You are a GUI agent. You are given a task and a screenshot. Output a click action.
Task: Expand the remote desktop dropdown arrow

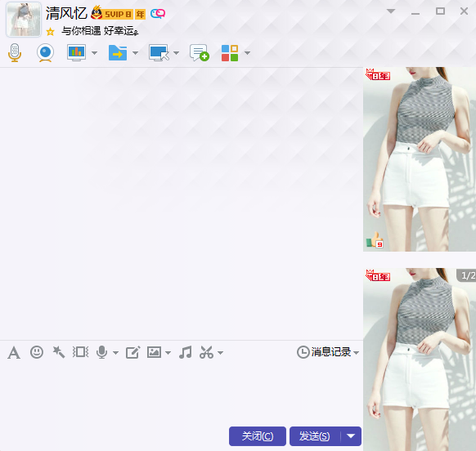176,53
